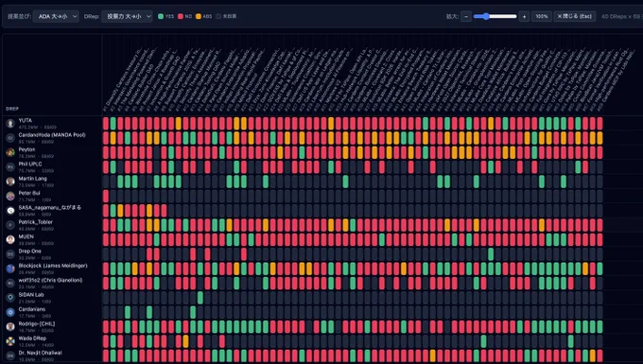Click Blockjock (James Meidinger) avatar

pos(10,269)
